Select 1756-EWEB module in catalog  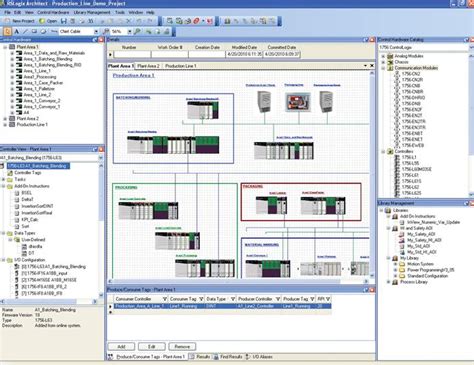(x=413, y=145)
